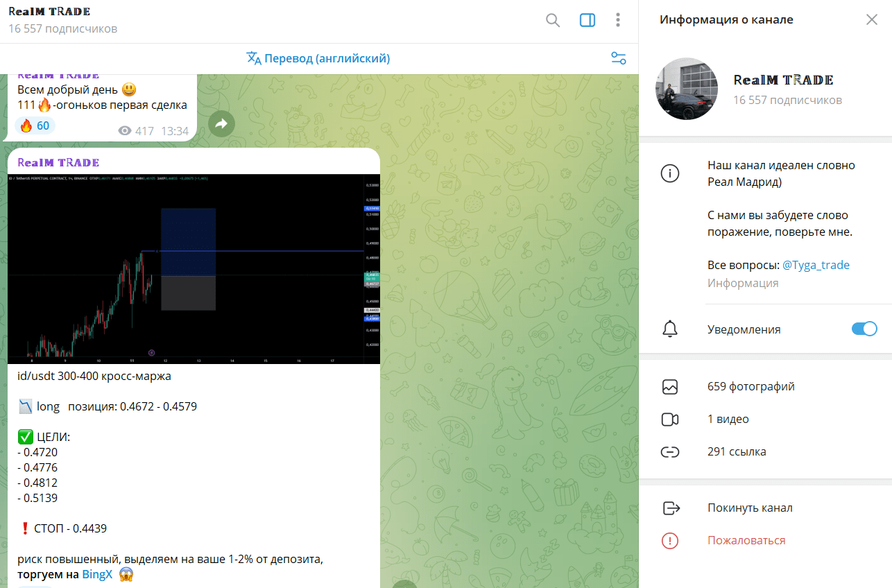The height and width of the screenshot is (588, 892).
Task: Click the translate to English bar
Action: click(x=318, y=58)
